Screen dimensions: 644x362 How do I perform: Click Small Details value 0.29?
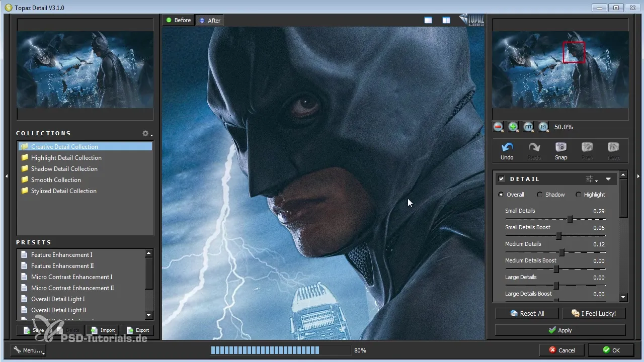(x=599, y=211)
